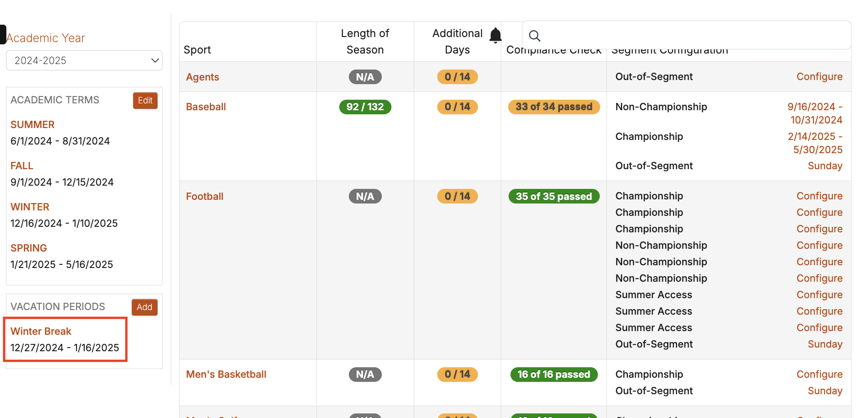868x418 pixels.
Task: Open the Agents sport link
Action: pos(202,77)
